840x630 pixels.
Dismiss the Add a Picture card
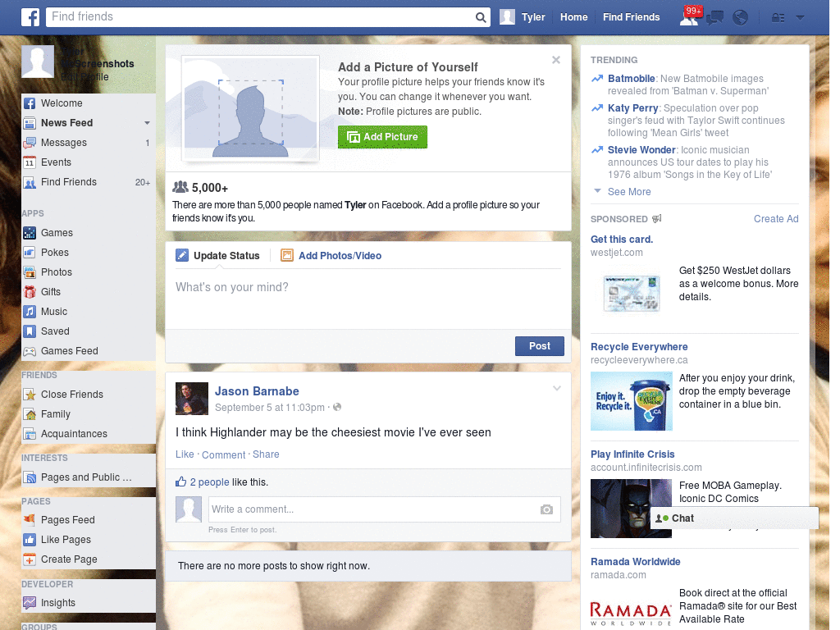pos(556,60)
